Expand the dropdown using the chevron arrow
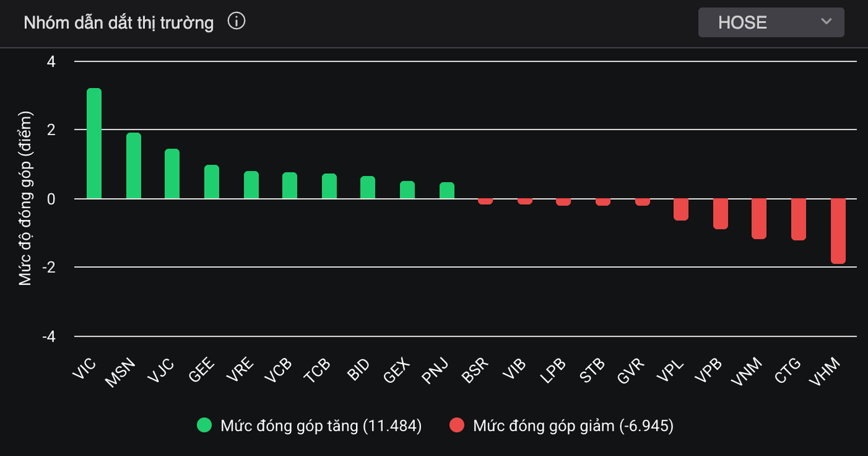868x456 pixels. tap(826, 22)
